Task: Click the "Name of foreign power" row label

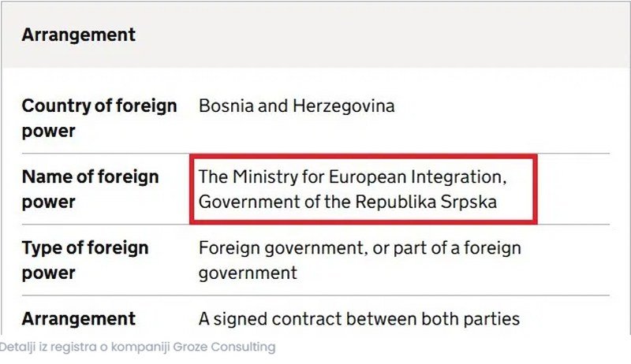Action: pos(90,188)
